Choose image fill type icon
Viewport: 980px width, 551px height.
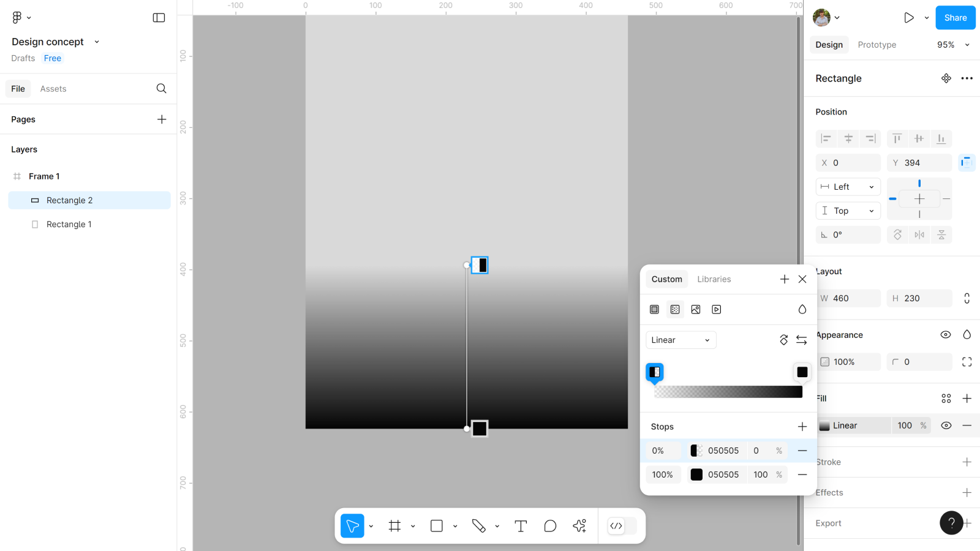(696, 310)
